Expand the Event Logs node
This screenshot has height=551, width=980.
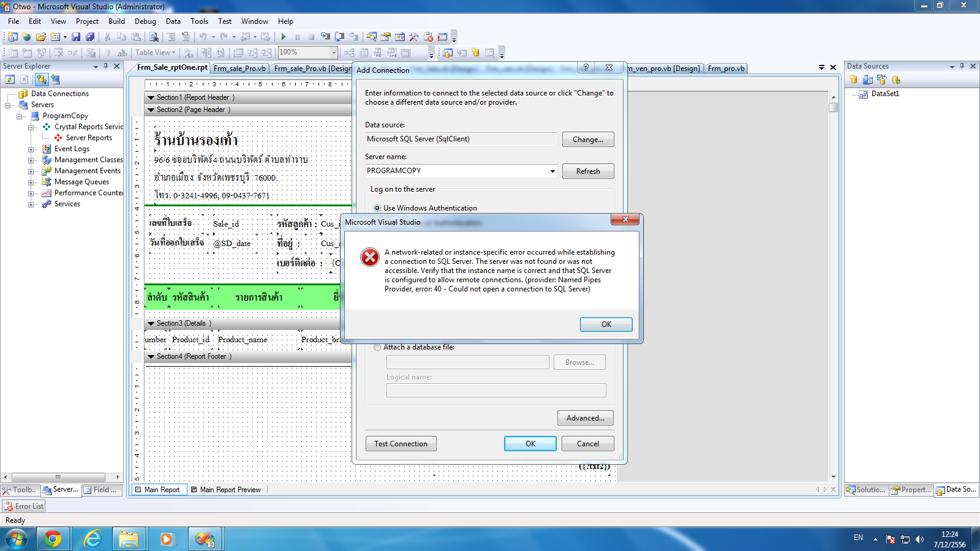[x=31, y=149]
